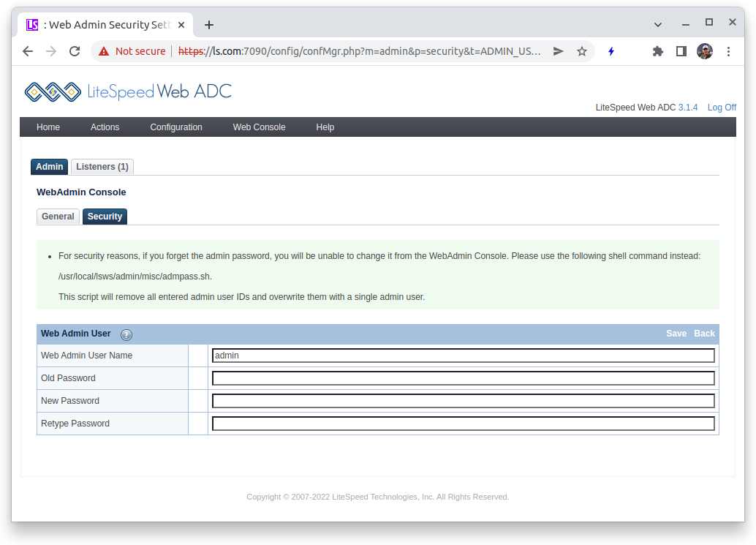Click the browser back arrow
The image size is (756, 545).
[x=28, y=51]
